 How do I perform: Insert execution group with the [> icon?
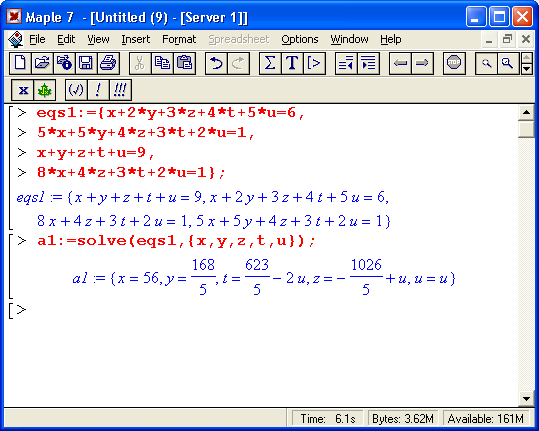[314, 63]
